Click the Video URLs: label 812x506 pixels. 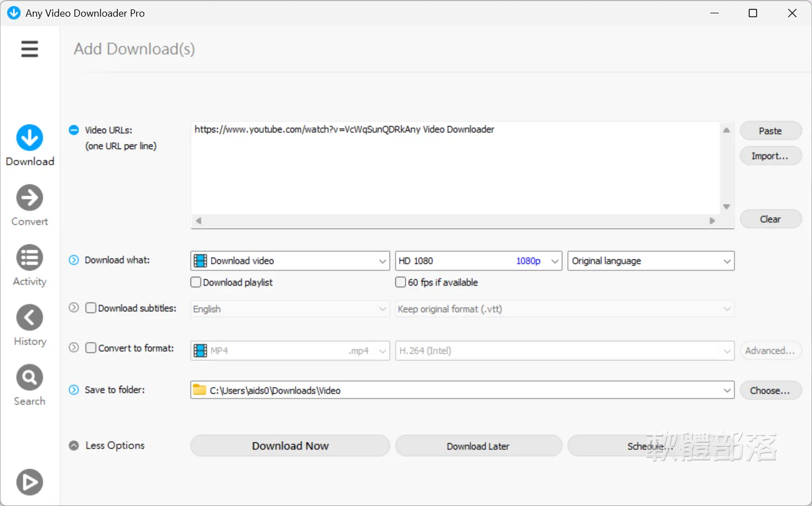point(109,130)
